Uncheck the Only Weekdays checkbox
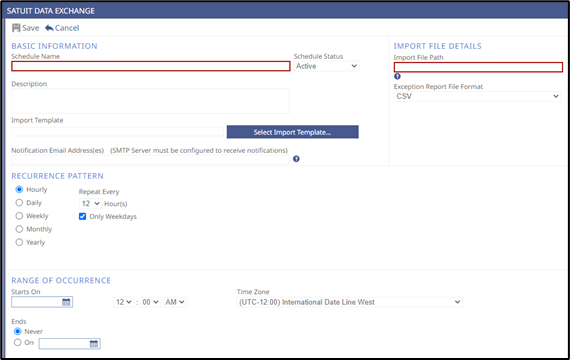 tap(83, 216)
